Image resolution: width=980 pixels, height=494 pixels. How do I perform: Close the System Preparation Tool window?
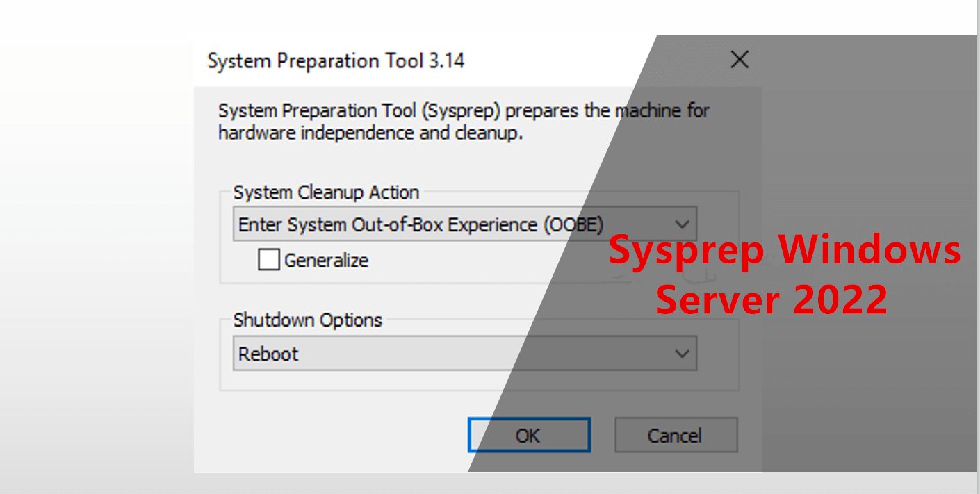click(740, 60)
